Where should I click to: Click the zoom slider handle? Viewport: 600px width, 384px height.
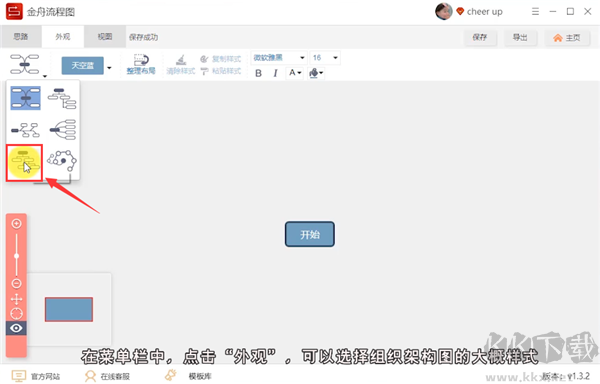tap(16, 256)
